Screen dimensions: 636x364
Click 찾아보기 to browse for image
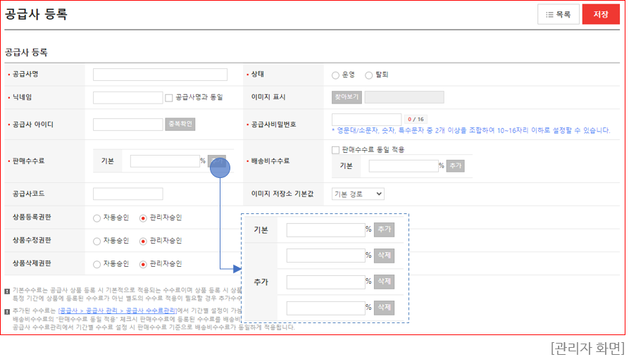click(x=347, y=97)
